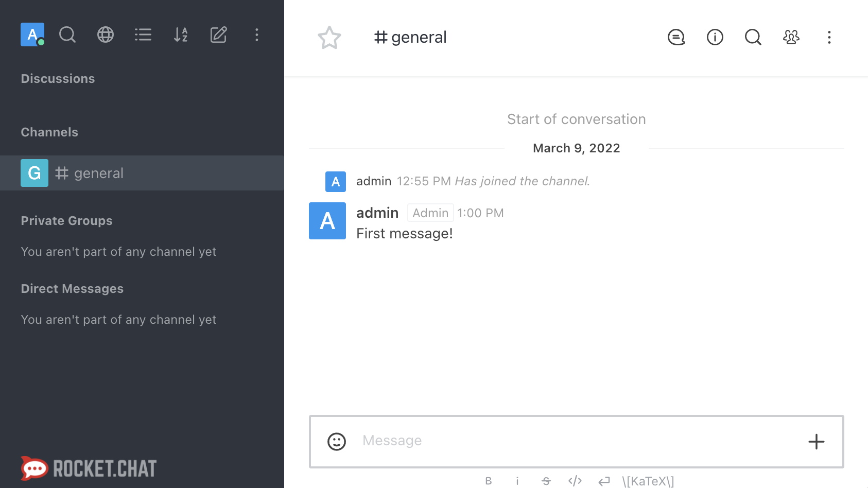Open the plus attachment actions button
Image resolution: width=868 pixels, height=488 pixels.
[817, 441]
